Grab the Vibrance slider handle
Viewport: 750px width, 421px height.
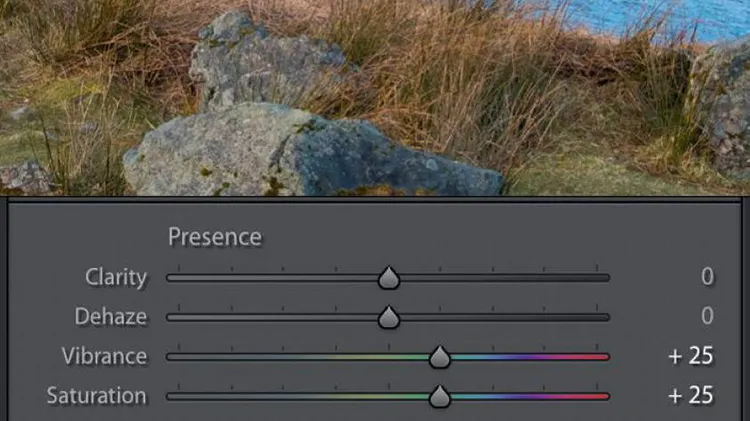pos(440,357)
